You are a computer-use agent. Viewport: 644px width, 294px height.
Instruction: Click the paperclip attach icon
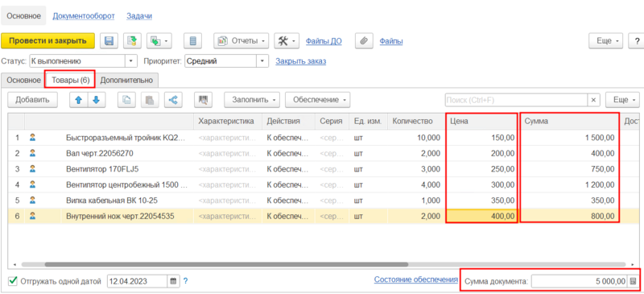point(364,41)
